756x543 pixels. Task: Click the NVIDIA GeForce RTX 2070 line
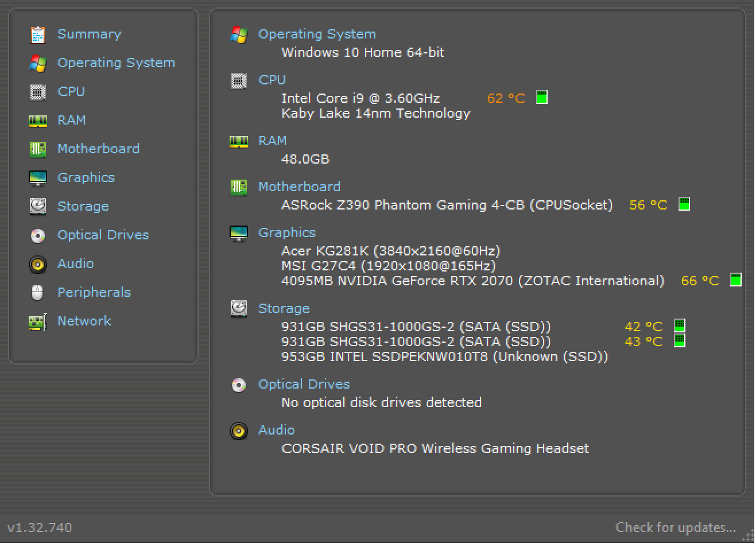[x=473, y=281]
